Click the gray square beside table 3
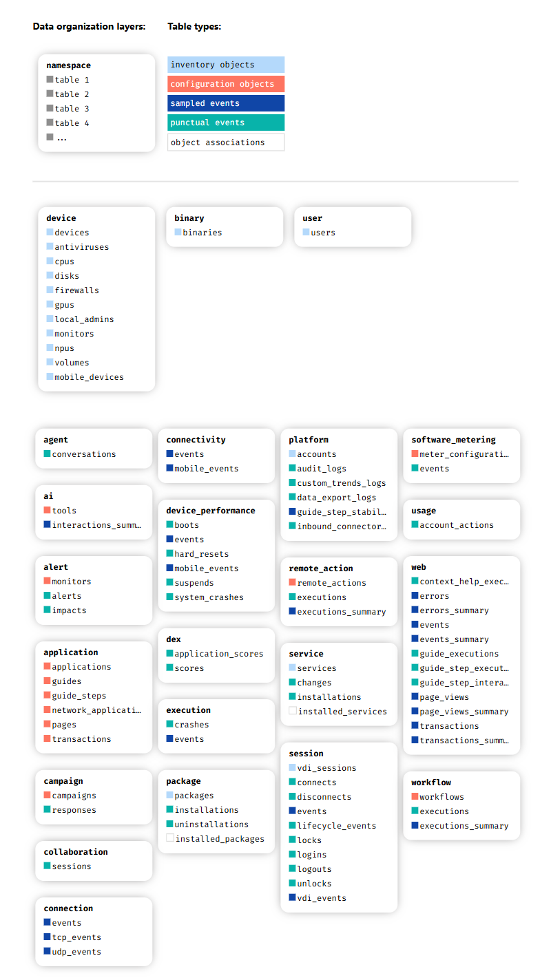551x980 pixels. (x=50, y=109)
